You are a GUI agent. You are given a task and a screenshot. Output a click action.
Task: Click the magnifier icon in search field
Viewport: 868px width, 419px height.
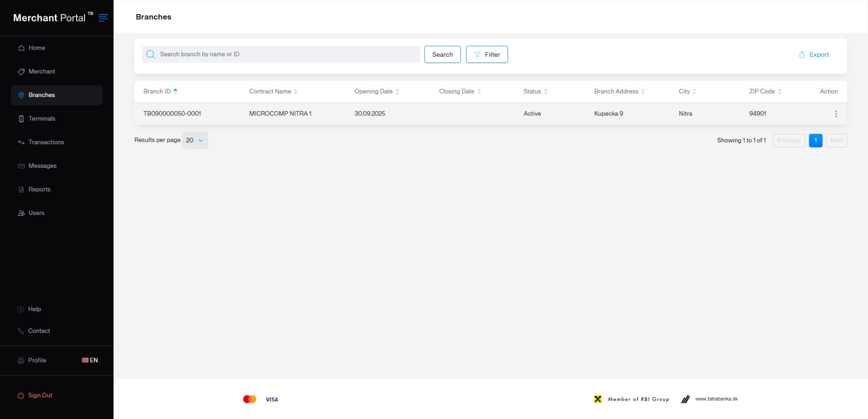click(x=150, y=54)
